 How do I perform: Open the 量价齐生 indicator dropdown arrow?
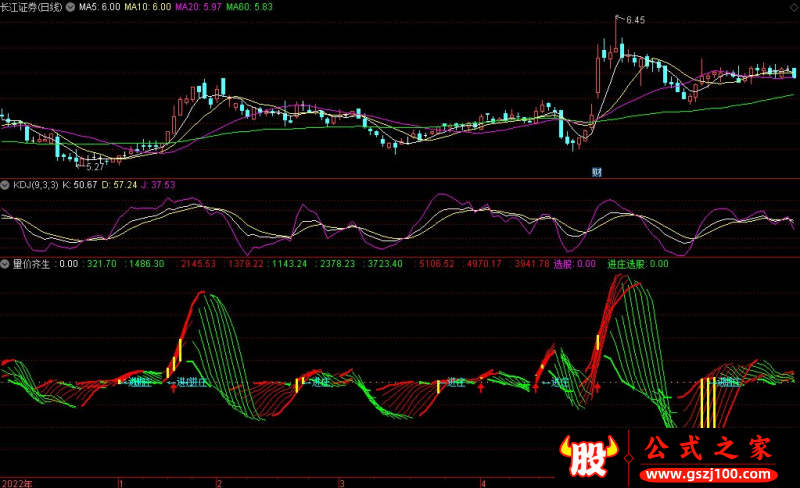click(x=5, y=264)
